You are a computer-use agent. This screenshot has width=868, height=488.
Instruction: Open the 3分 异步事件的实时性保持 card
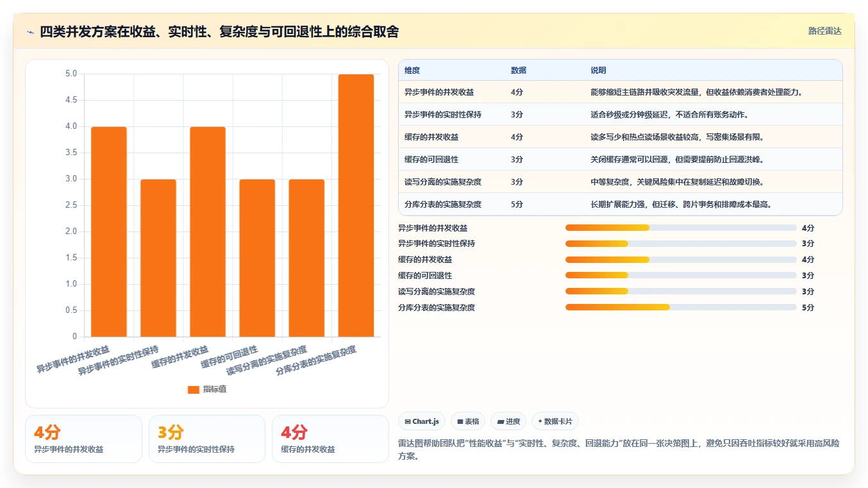point(206,439)
